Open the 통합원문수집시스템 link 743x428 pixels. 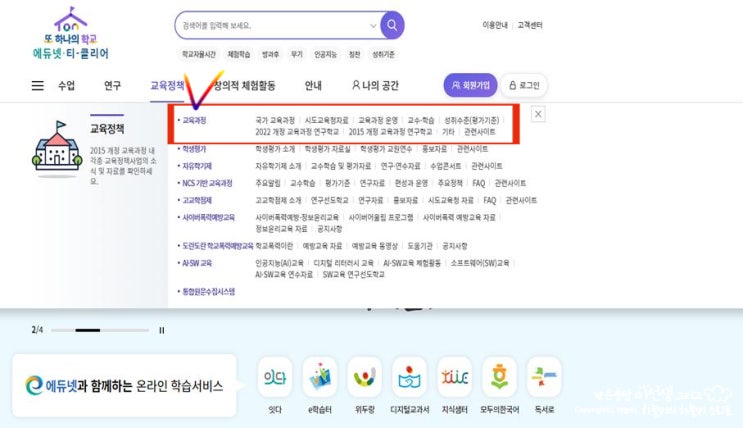coord(208,291)
